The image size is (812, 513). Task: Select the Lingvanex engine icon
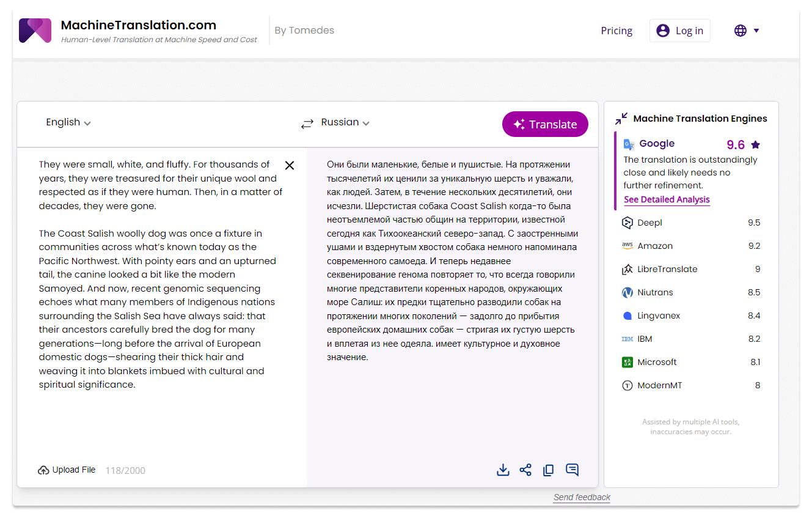(627, 316)
